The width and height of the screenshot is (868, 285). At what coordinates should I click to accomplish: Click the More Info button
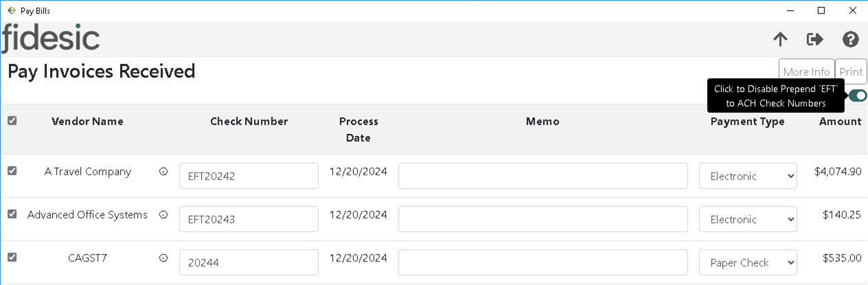click(x=806, y=71)
